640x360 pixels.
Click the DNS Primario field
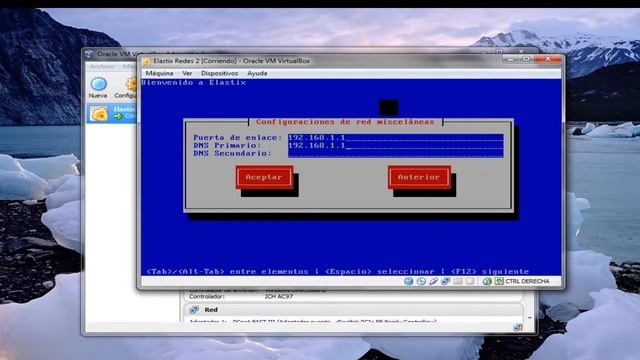[x=396, y=145]
